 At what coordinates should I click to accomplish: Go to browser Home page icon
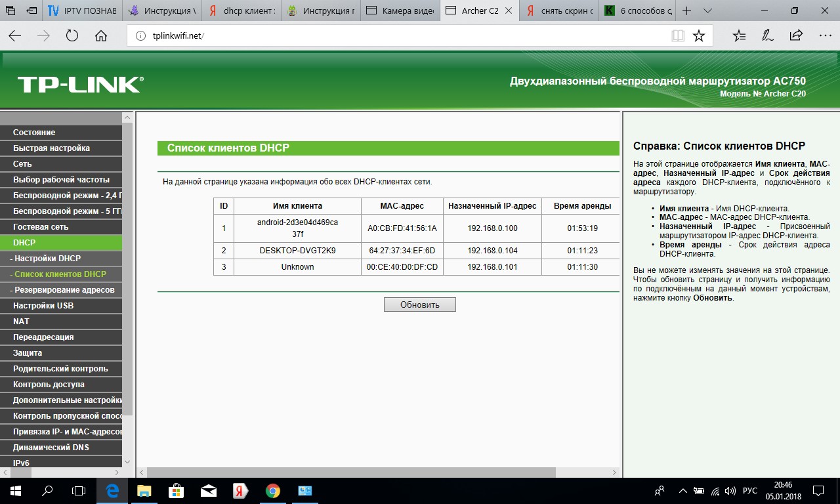(x=101, y=36)
